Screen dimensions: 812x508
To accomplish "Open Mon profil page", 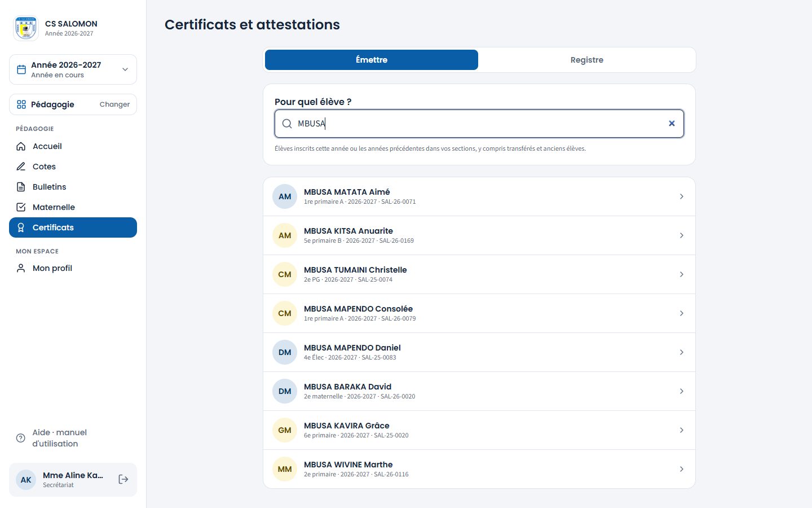I will [x=73, y=268].
